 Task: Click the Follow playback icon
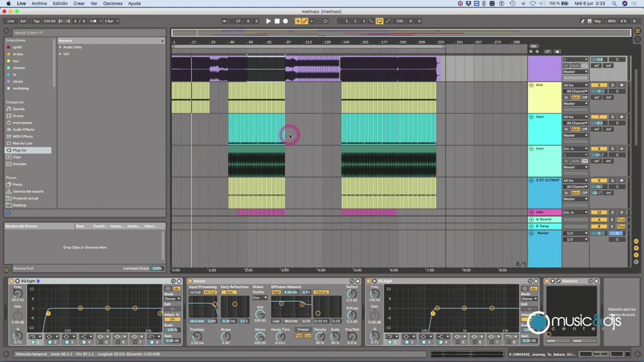coord(225,21)
